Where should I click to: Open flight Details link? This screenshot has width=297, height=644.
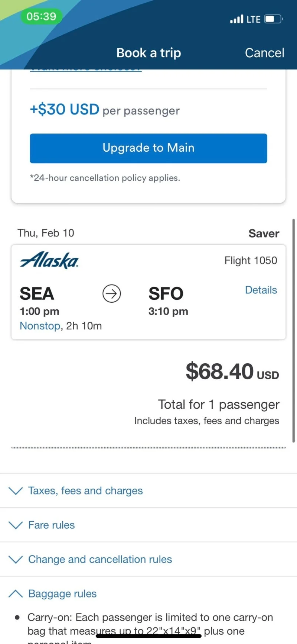pos(261,290)
